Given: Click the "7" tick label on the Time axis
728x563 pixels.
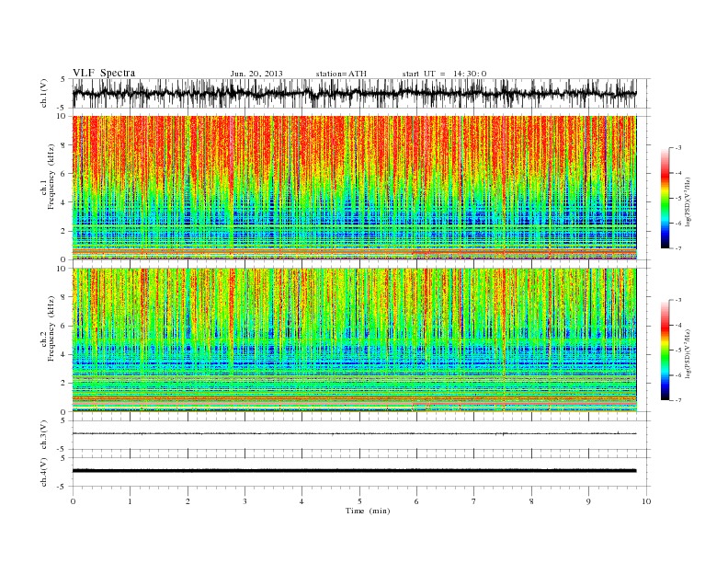Looking at the screenshot, I should [x=474, y=501].
